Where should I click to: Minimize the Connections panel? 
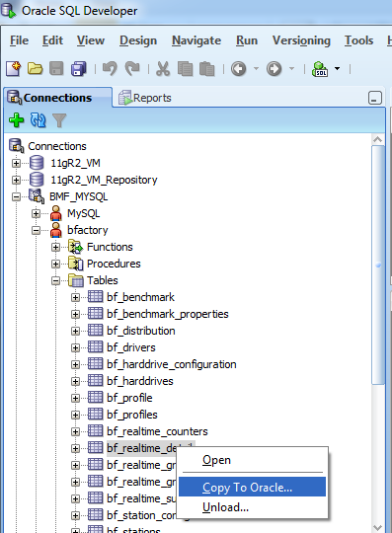[x=375, y=98]
